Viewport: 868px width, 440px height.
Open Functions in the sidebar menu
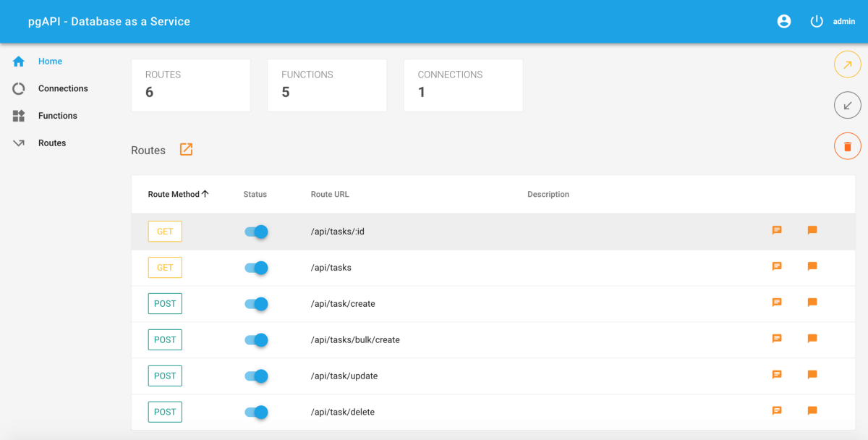[58, 116]
